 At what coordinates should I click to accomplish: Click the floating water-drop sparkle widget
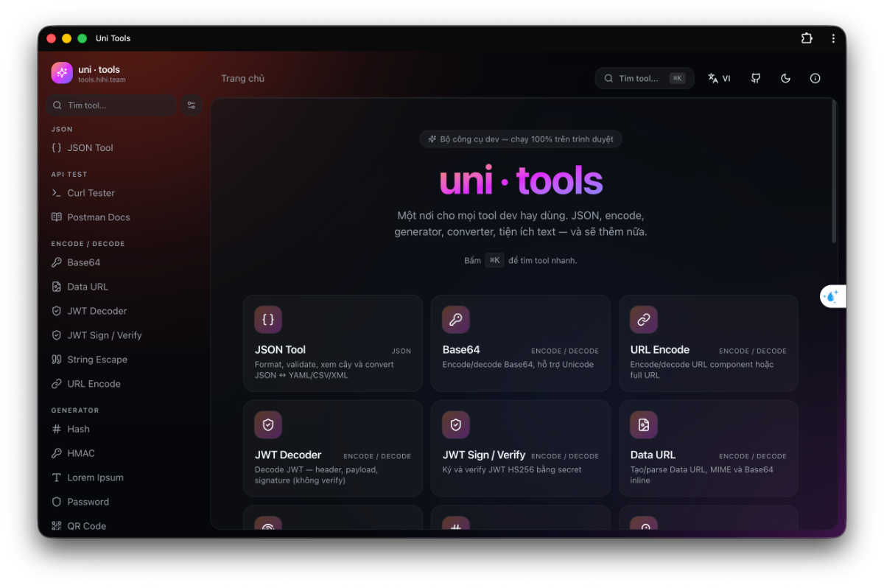pos(832,296)
